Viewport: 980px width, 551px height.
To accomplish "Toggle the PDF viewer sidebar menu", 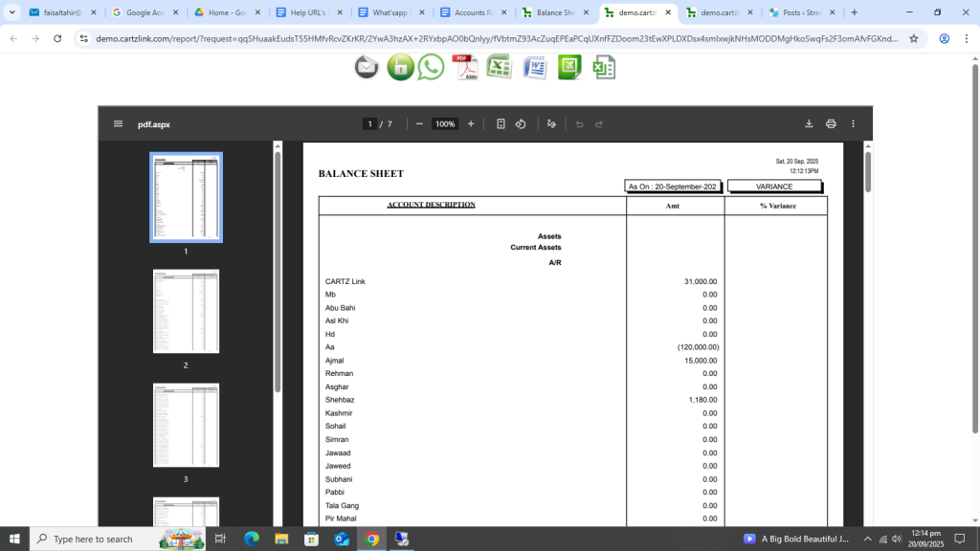I will [118, 123].
